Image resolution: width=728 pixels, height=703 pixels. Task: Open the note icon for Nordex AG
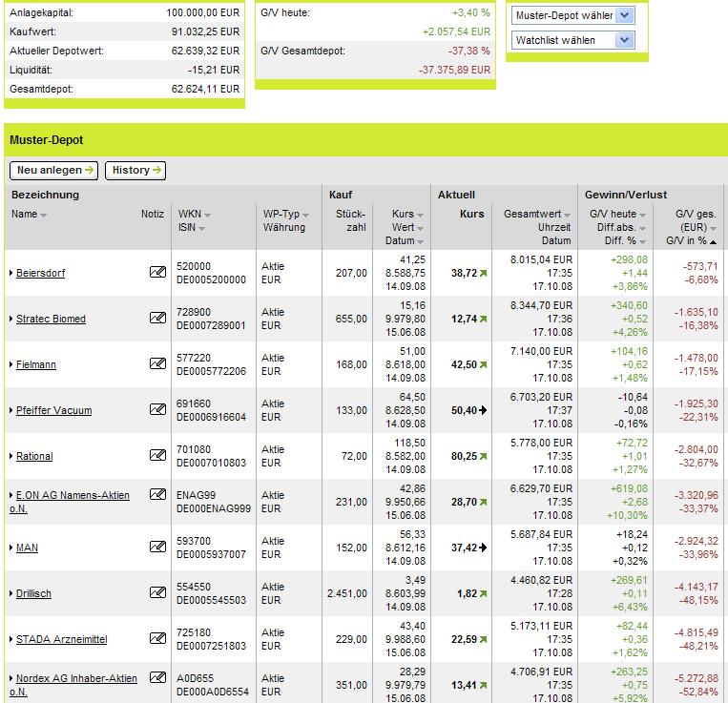tap(157, 677)
